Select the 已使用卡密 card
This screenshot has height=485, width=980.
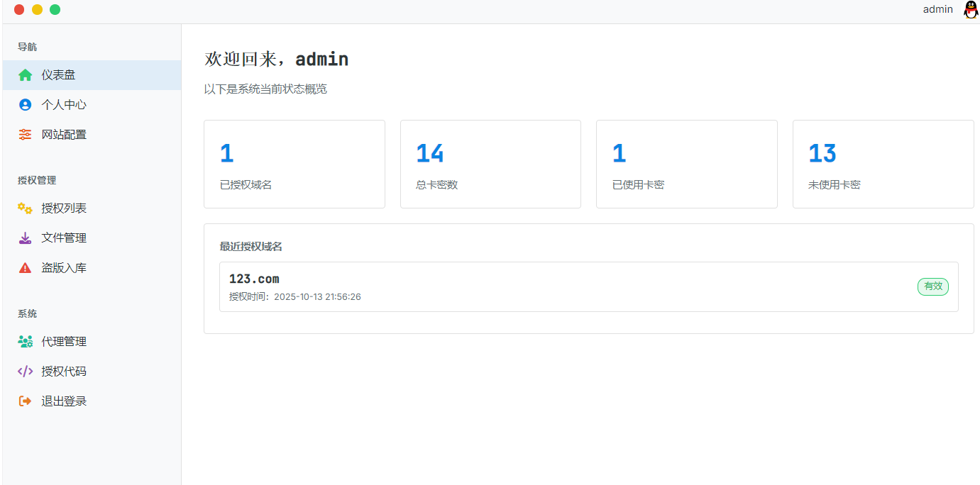click(686, 164)
